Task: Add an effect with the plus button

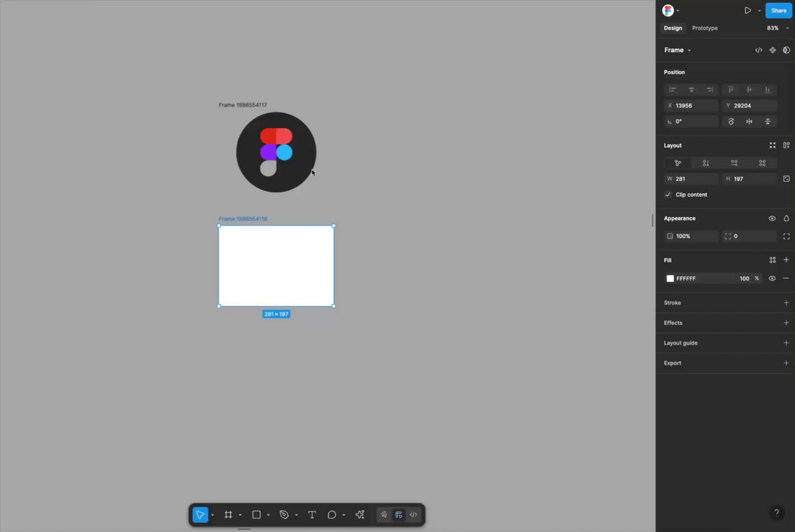Action: point(786,323)
